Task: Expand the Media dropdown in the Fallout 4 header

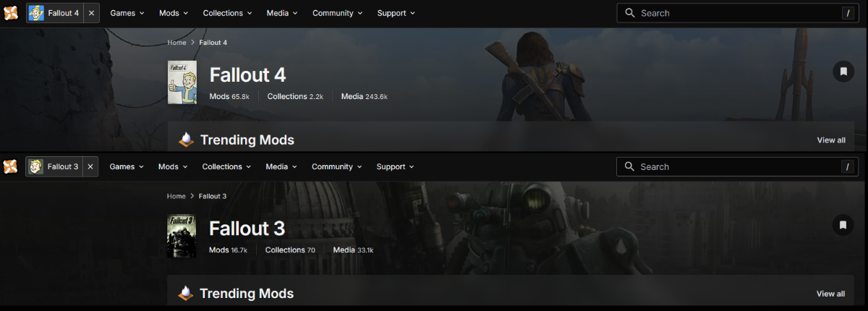Action: point(282,13)
